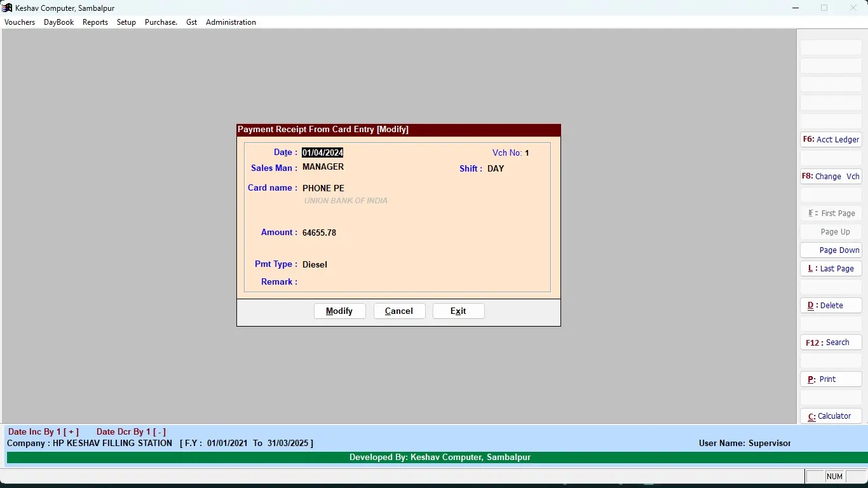Launch the Calculator side button
The width and height of the screenshot is (868, 488).
pyautogui.click(x=831, y=416)
